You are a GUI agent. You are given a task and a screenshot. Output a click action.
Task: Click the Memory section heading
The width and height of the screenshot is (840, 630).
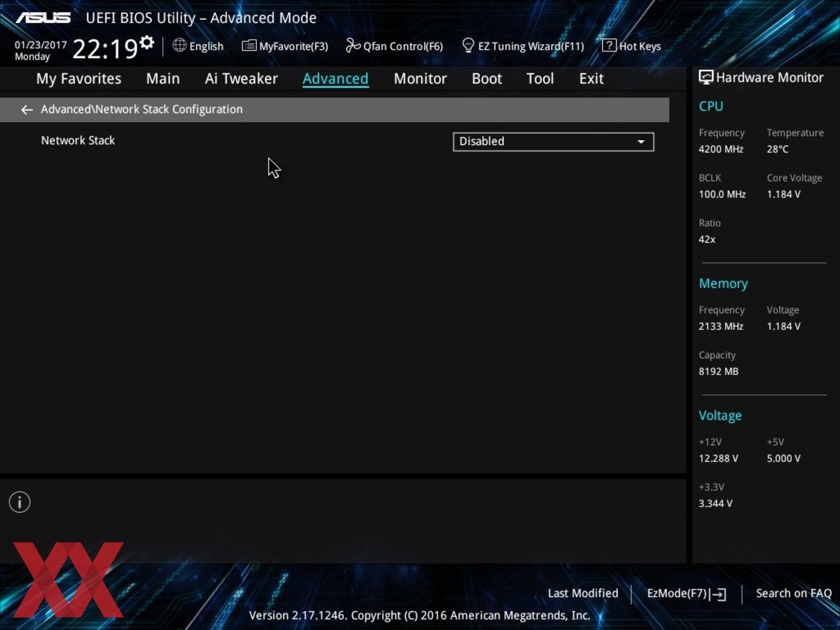(x=723, y=283)
